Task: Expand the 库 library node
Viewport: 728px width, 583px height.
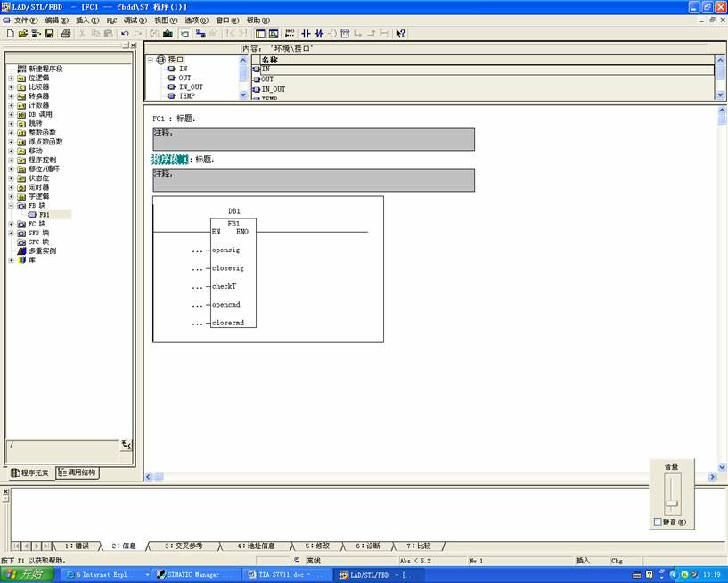Action: click(12, 260)
